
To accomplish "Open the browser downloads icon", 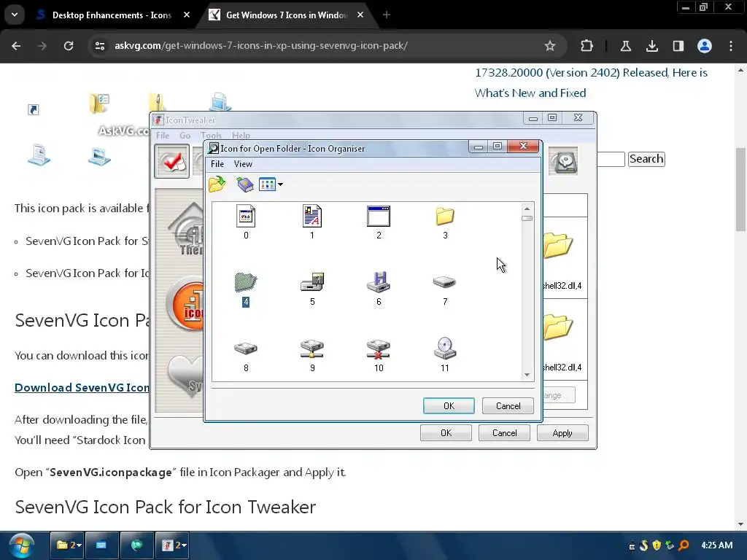I will point(651,46).
